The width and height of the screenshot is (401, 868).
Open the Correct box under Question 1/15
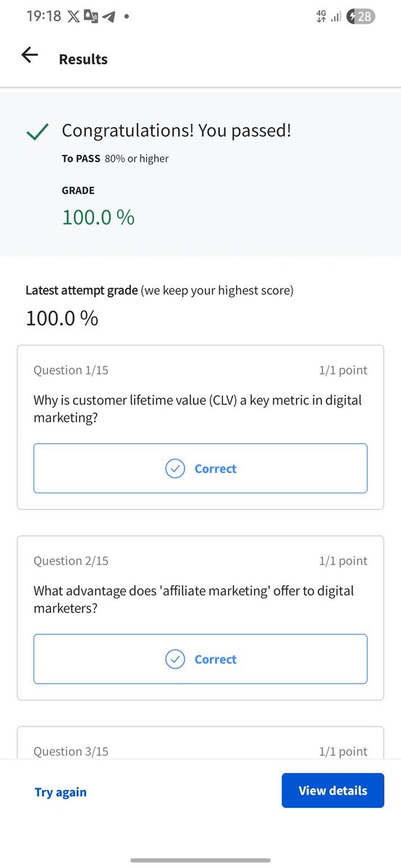point(200,469)
